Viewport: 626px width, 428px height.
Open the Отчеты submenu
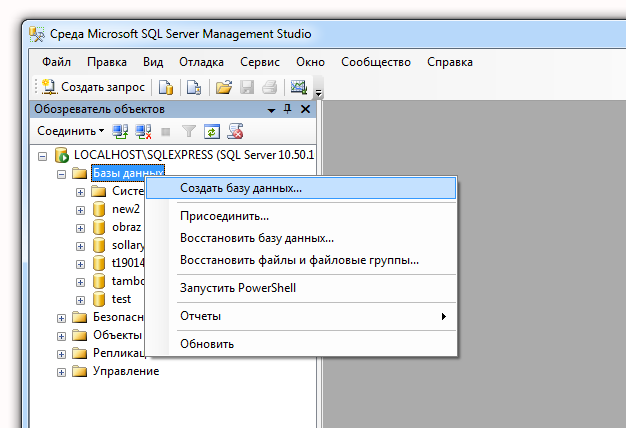301,316
